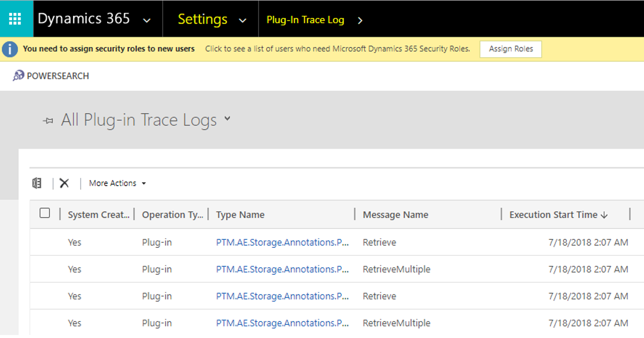Click the Assign Roles button
Image resolution: width=644 pixels, height=338 pixels.
(x=510, y=49)
